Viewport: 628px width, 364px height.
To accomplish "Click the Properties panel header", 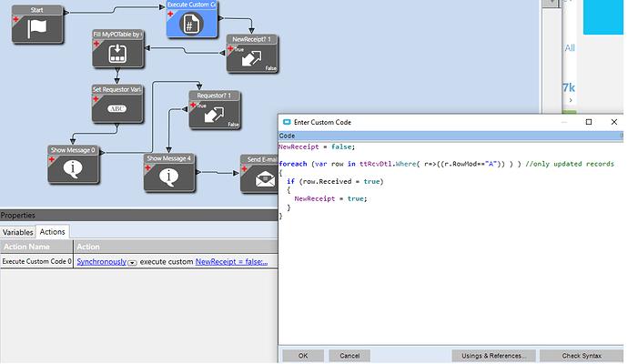I will tap(139, 216).
